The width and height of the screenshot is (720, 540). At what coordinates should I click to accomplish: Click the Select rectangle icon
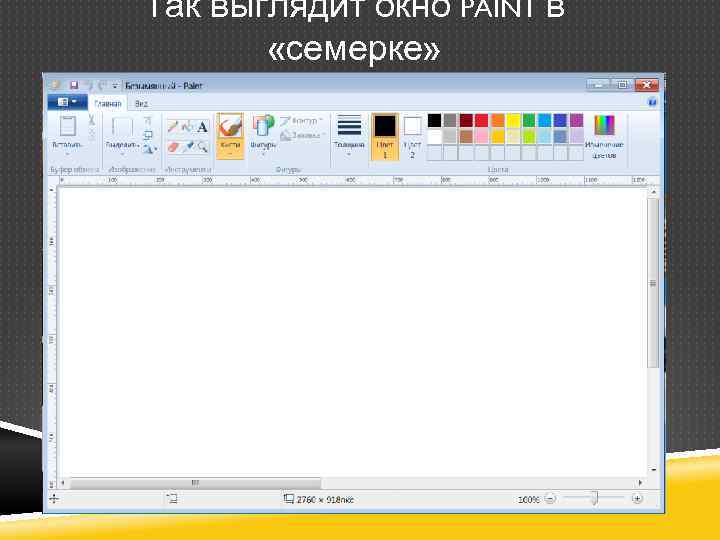(122, 127)
